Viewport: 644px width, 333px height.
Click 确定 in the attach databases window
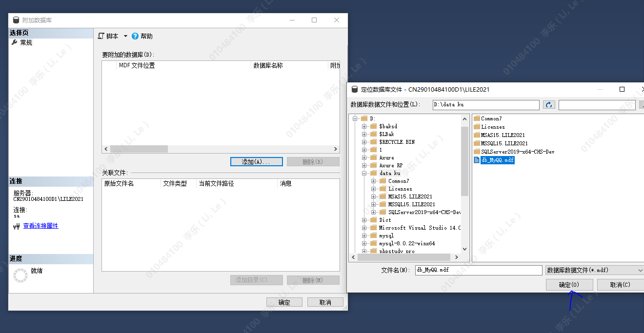(x=284, y=302)
